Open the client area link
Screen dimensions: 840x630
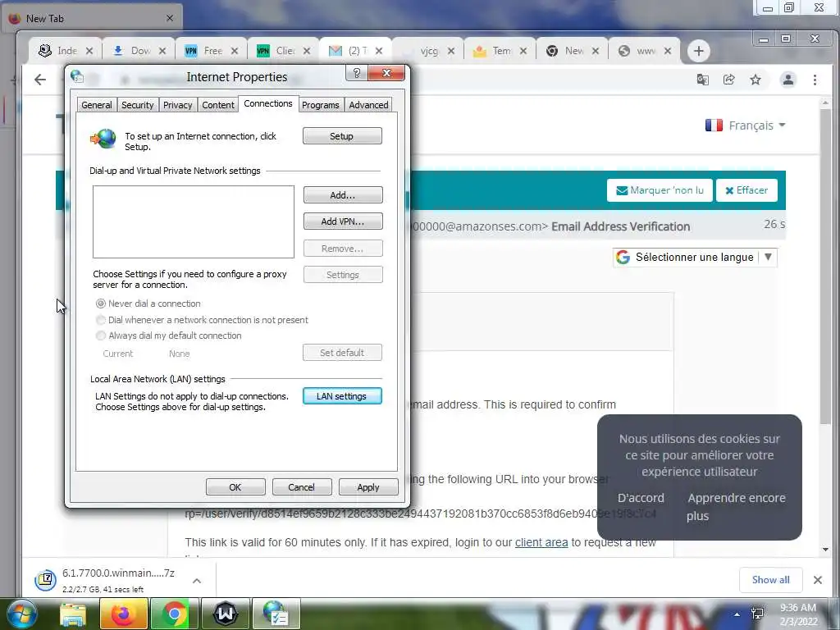click(x=541, y=542)
